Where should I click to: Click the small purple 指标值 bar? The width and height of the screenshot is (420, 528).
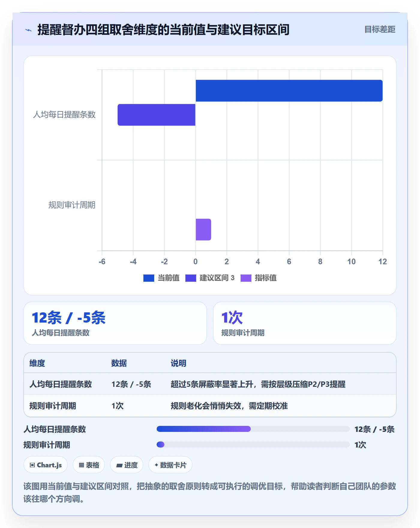pos(203,229)
